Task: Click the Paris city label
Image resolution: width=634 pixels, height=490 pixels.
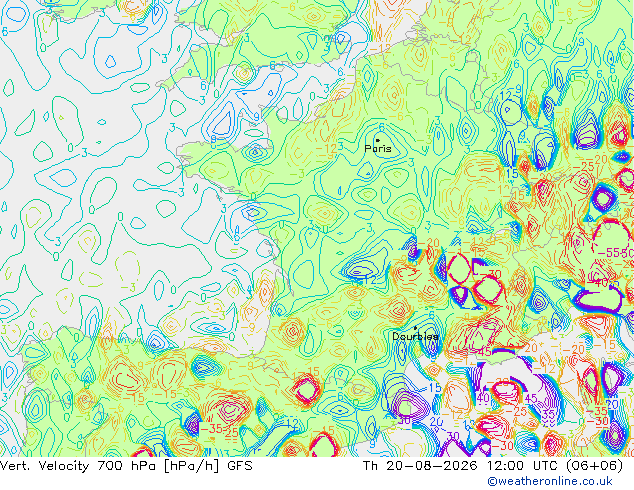Action: pyautogui.click(x=378, y=148)
